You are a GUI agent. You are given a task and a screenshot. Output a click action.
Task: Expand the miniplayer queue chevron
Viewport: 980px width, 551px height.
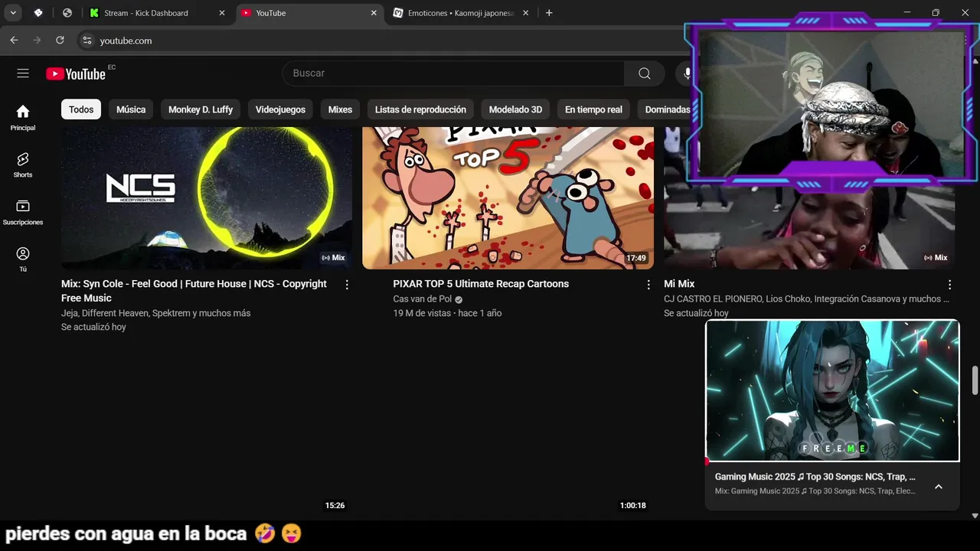point(939,487)
